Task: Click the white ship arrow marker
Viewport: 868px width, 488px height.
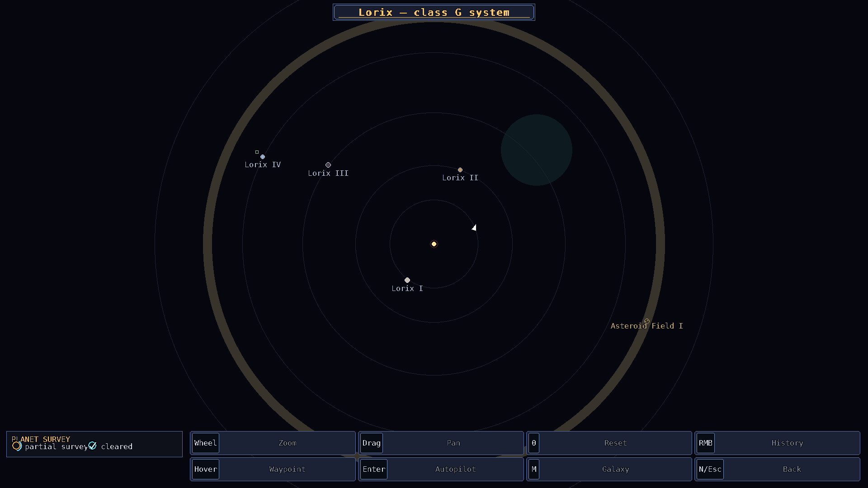Action: (474, 228)
